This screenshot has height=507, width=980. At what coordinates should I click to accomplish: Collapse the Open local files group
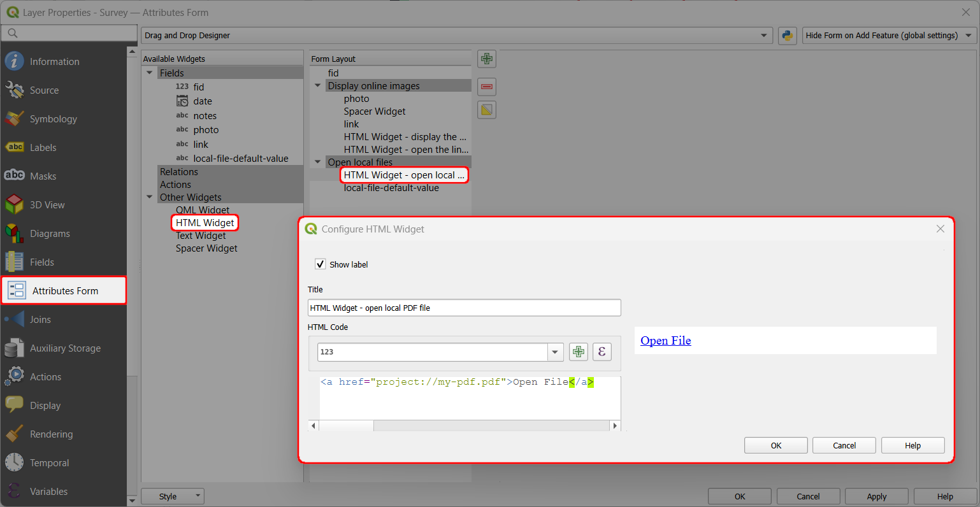click(x=317, y=162)
